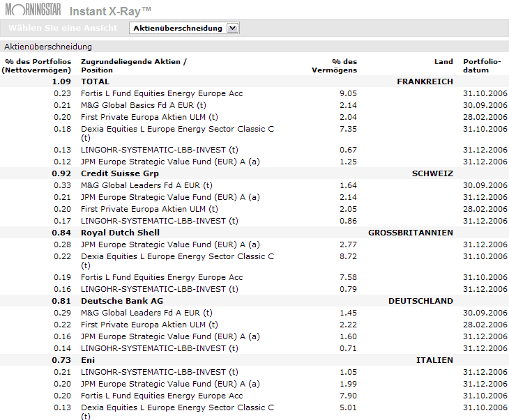Click the 0.33 portfolio percentage value
The width and height of the screenshot is (509, 420).
62,185
